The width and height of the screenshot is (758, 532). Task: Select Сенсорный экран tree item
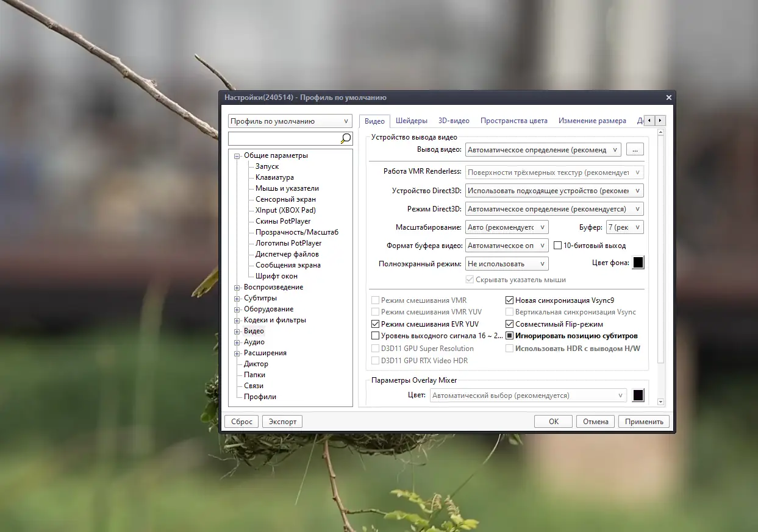coord(285,199)
